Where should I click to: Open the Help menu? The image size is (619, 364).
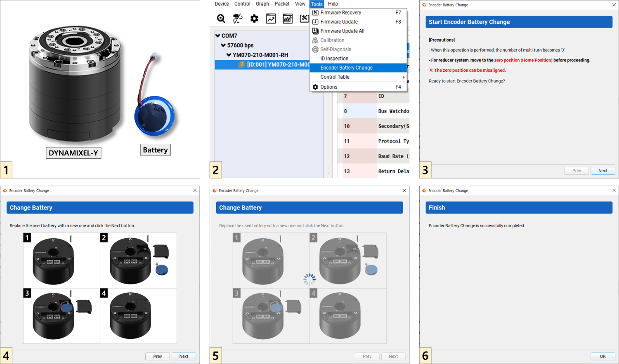[333, 4]
